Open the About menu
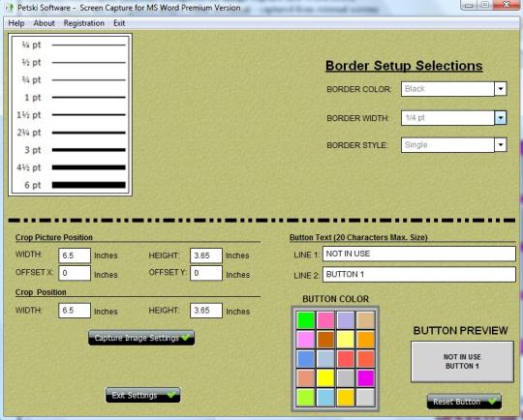 point(44,23)
